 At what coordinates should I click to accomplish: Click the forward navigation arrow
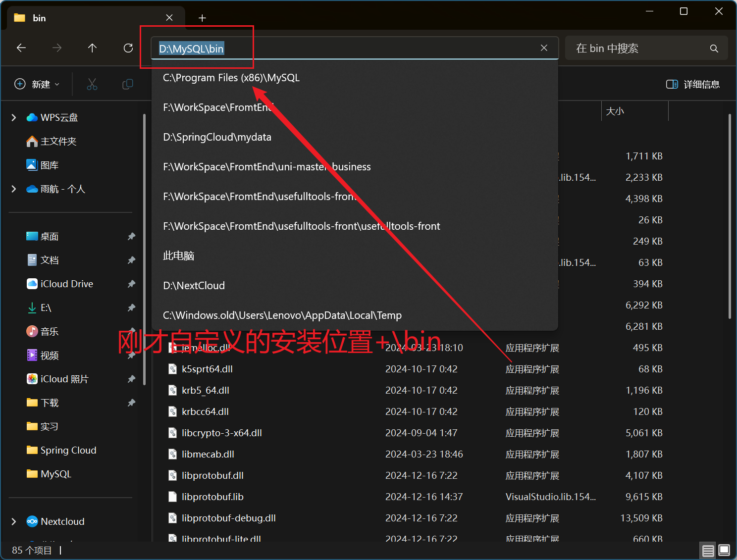56,48
